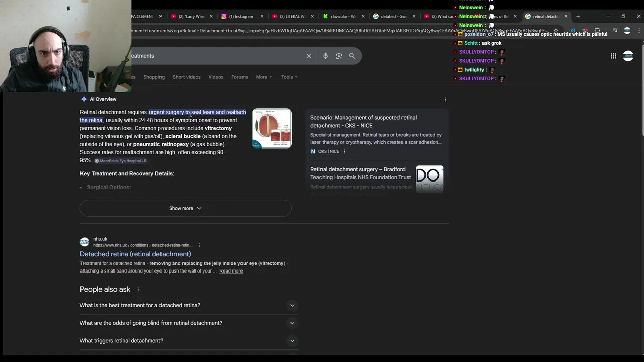This screenshot has width=644, height=362.
Task: Click the People also ask heading
Action: pyautogui.click(x=105, y=289)
